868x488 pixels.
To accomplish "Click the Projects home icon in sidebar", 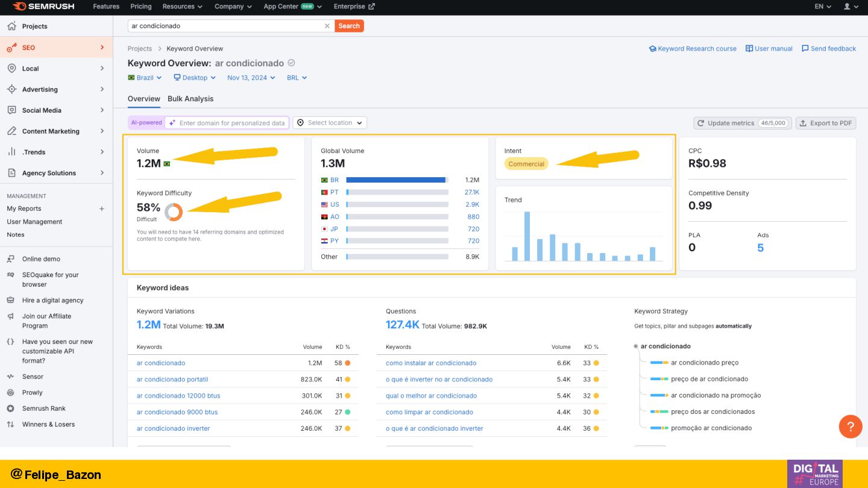I will point(11,26).
